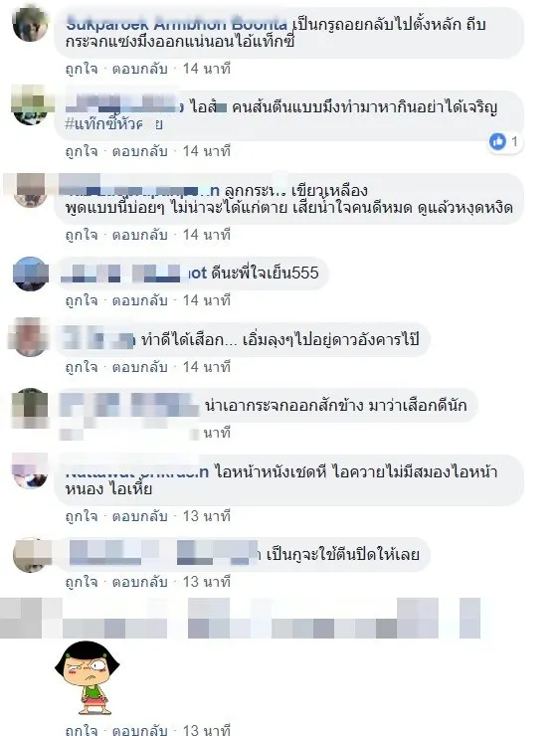Reply to the comment about ดาวอังคาร
This screenshot has height=736, width=560.
139,367
